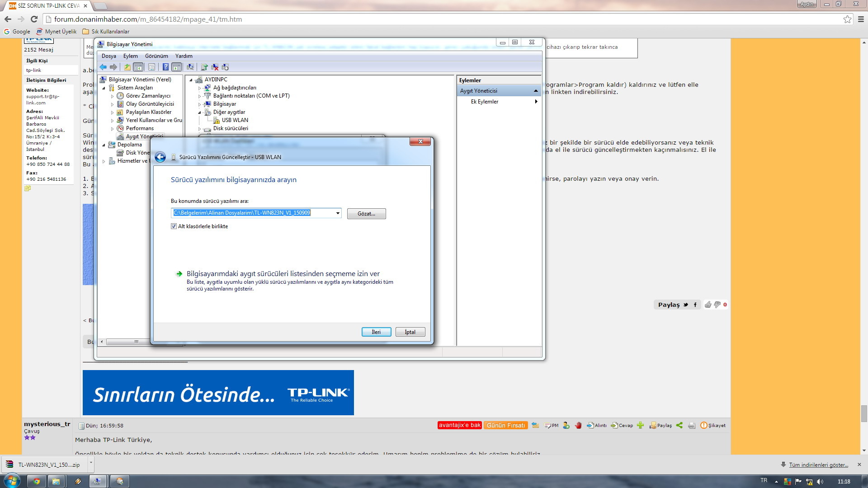This screenshot has height=488, width=868.
Task: Switch to the 'SİZ SORUN TP-LINK CEVA' browser tab
Action: [x=48, y=6]
